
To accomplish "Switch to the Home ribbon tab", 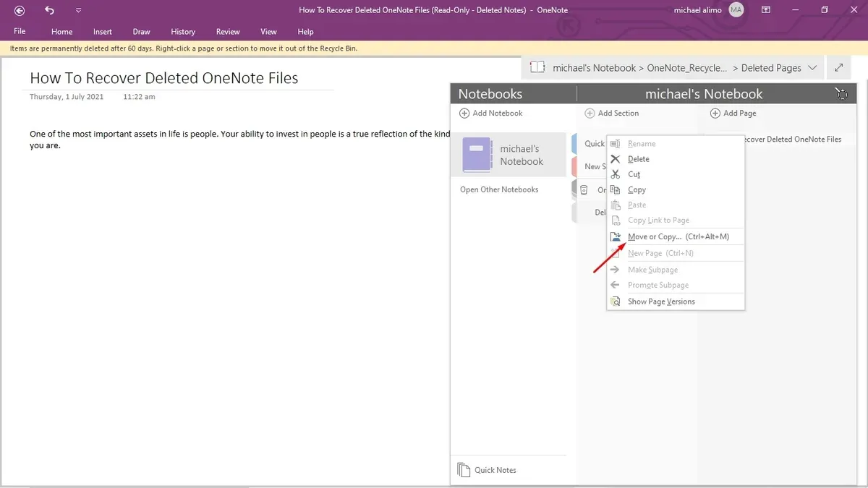I will [61, 32].
